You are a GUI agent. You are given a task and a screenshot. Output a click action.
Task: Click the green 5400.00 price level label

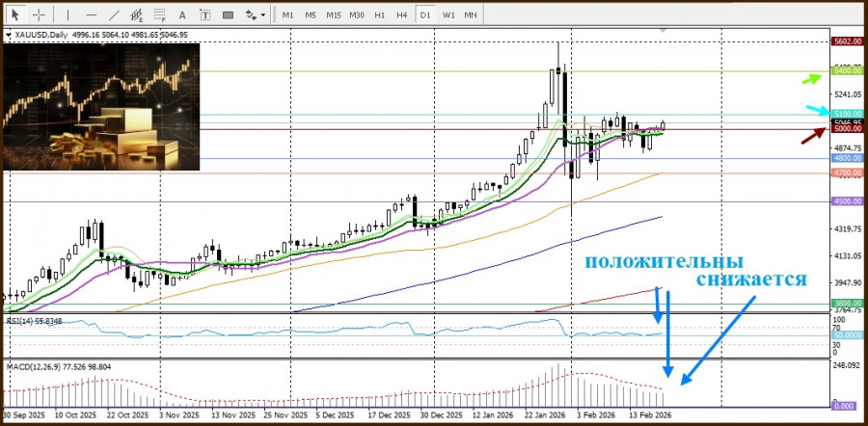coord(848,72)
